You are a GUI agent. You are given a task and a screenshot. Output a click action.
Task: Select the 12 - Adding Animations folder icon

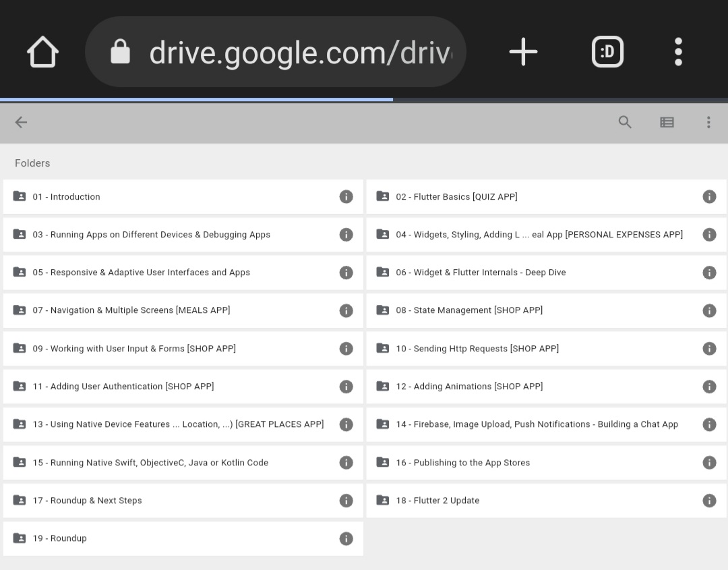(x=383, y=386)
